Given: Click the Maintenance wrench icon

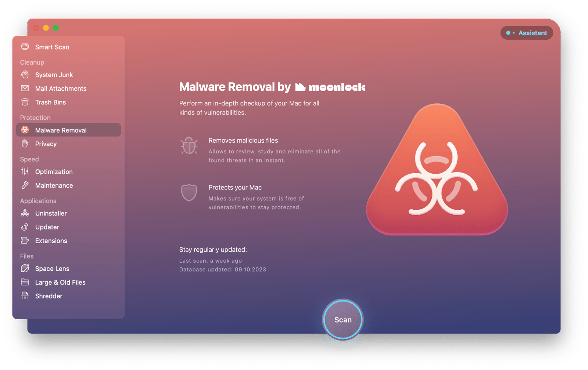Looking at the screenshot, I should pos(25,185).
